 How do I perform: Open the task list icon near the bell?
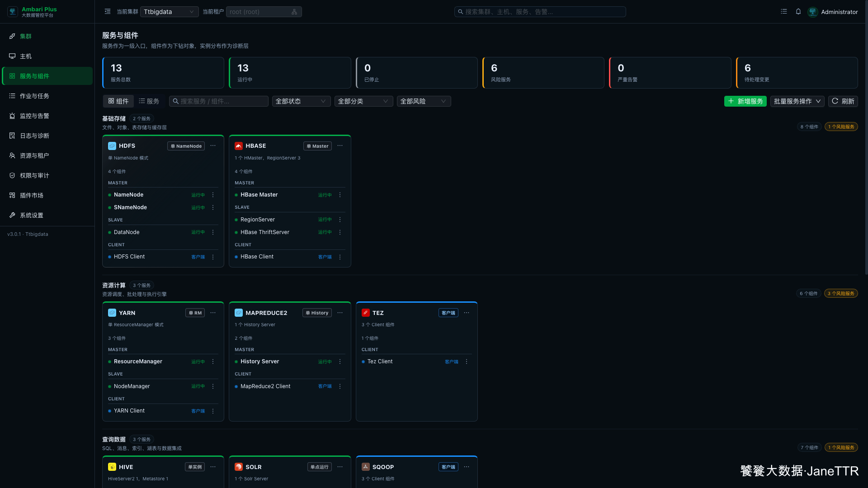784,12
